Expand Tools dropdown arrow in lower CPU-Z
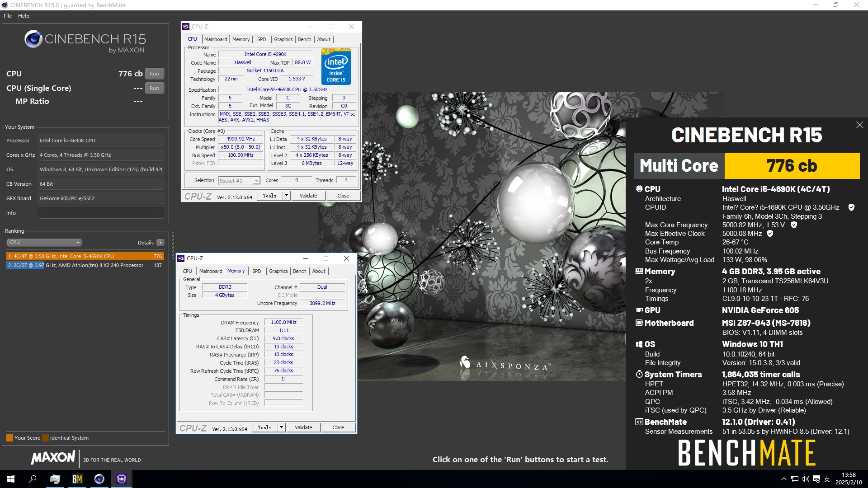 point(281,427)
